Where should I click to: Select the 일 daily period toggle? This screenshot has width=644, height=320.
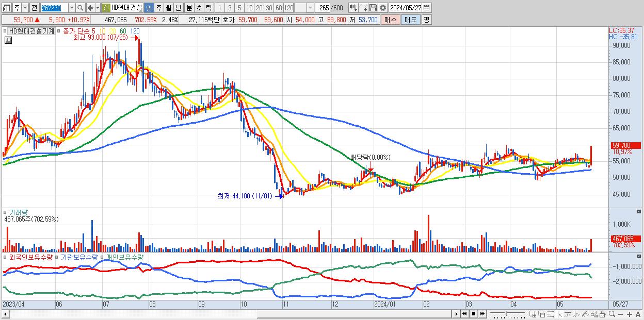click(149, 8)
